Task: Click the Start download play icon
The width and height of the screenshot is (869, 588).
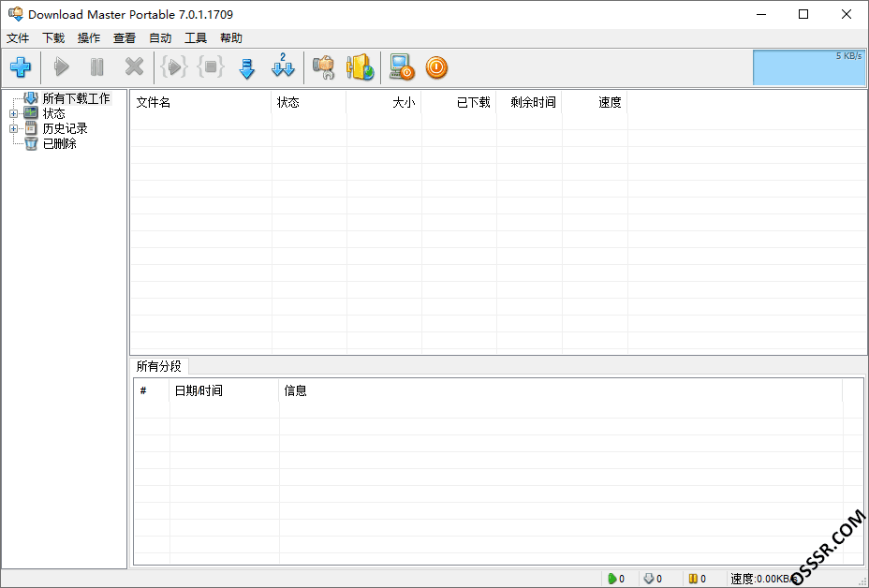Action: (x=62, y=67)
